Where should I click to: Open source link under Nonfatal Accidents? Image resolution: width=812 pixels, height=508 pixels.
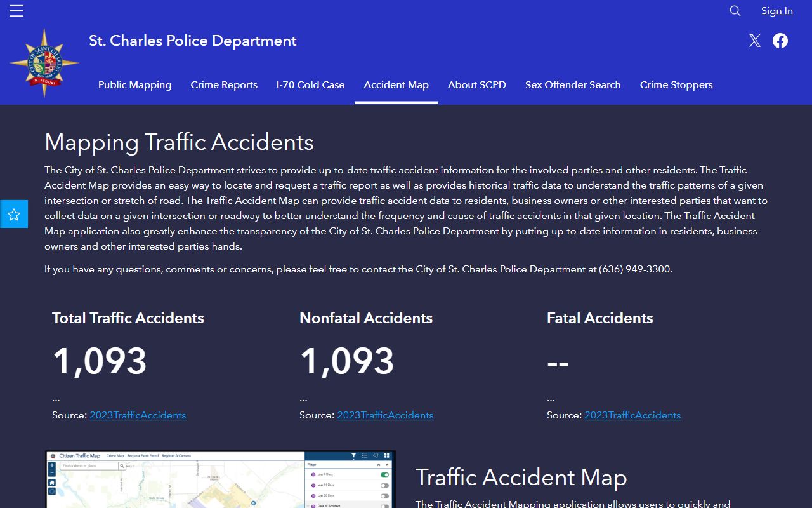point(385,415)
